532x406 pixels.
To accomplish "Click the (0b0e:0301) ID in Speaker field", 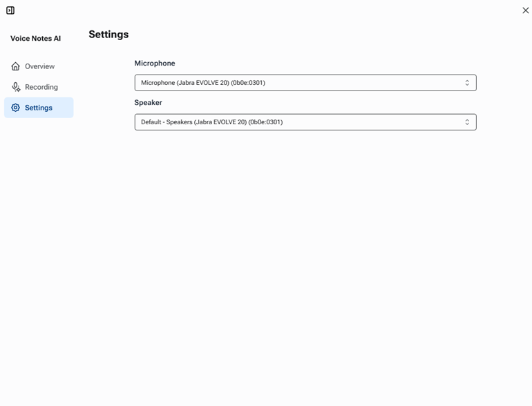I will pos(265,122).
